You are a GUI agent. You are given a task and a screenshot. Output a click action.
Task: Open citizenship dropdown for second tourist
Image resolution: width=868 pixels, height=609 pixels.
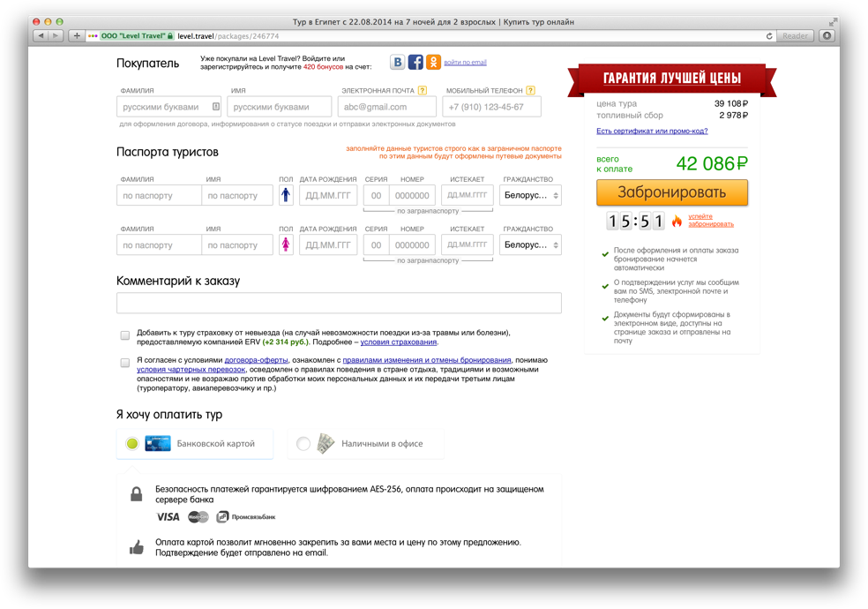[530, 244]
